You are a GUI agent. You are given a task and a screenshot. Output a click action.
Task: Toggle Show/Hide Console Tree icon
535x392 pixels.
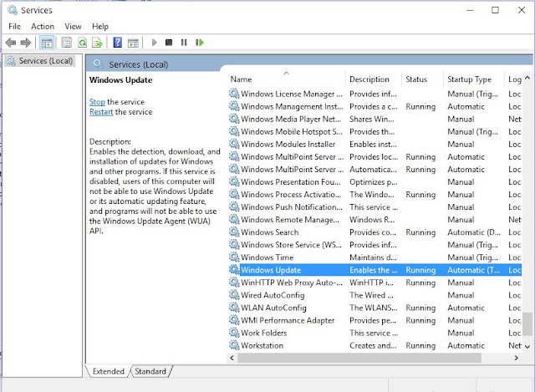pos(47,43)
